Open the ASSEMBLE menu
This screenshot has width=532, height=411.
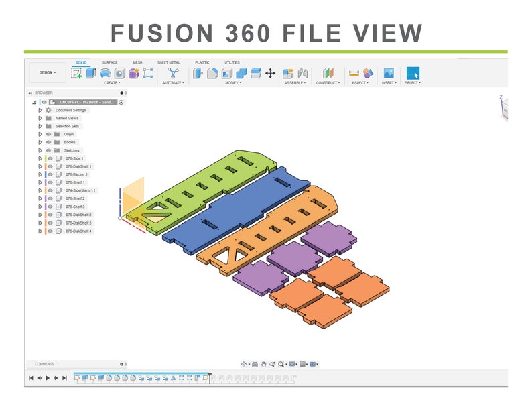pos(295,83)
